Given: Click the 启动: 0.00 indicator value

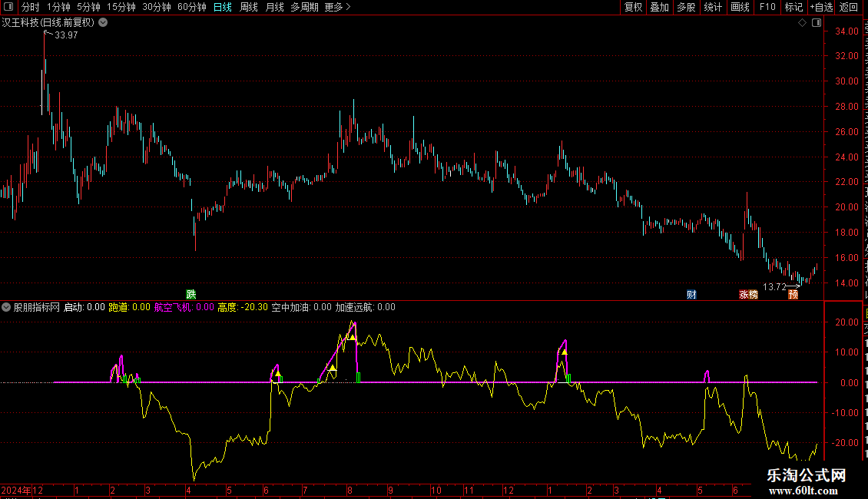Looking at the screenshot, I should coord(84,307).
